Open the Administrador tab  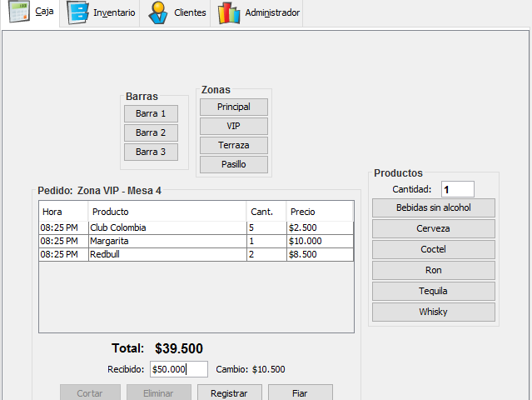click(272, 13)
